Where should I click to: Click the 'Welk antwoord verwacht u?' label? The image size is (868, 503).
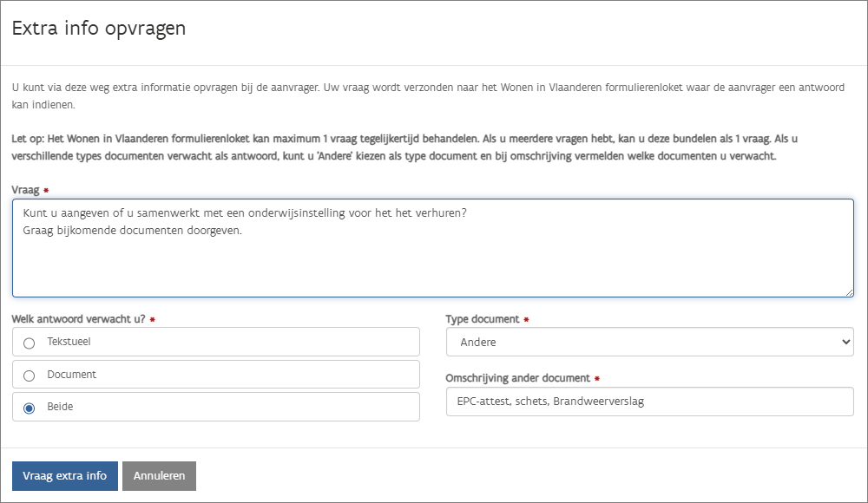pyautogui.click(x=79, y=319)
